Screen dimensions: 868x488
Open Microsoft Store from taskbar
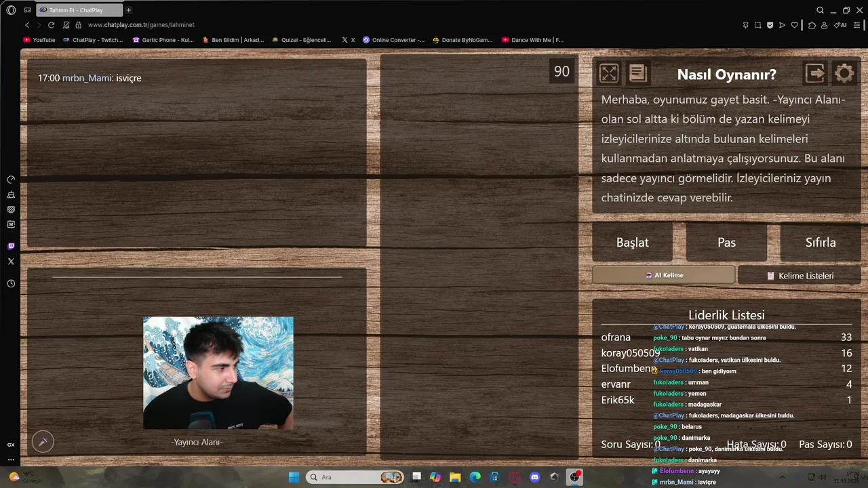(x=495, y=477)
